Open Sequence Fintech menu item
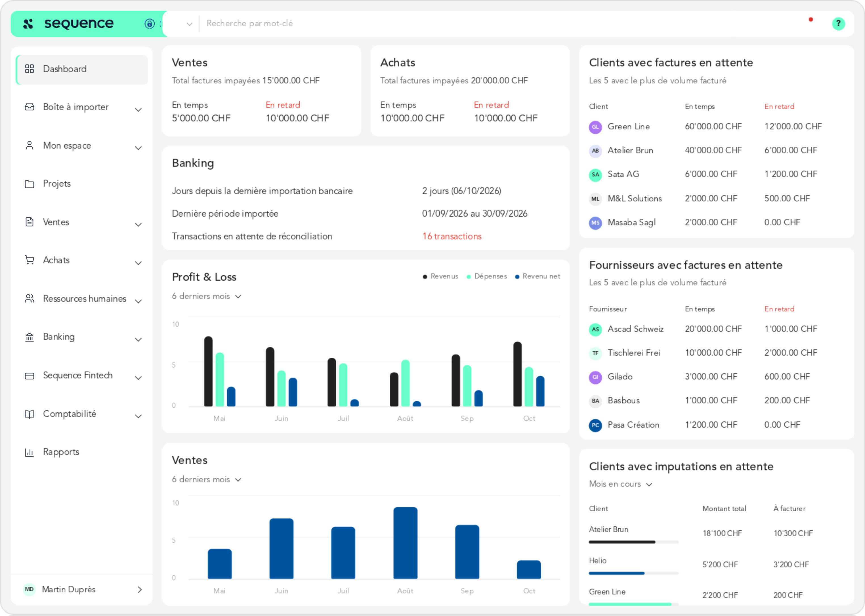This screenshot has width=865, height=616. (x=82, y=375)
